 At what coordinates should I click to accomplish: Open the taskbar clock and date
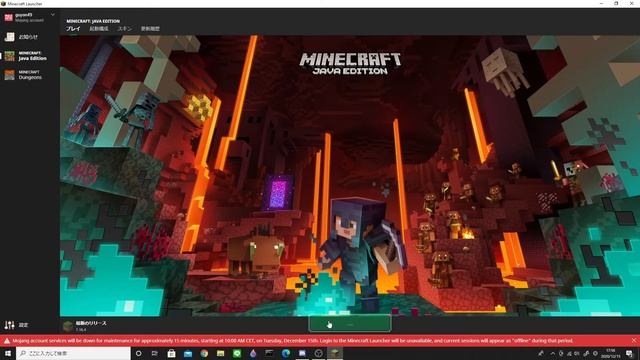[611, 353]
